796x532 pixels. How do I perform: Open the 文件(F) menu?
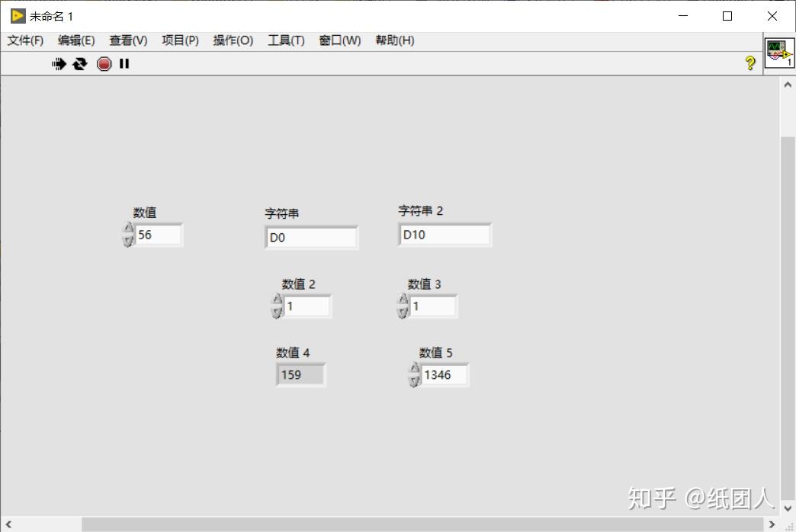(24, 40)
